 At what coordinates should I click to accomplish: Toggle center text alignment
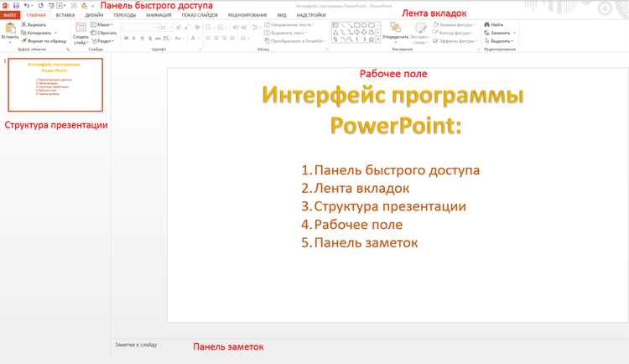pyautogui.click(x=216, y=39)
